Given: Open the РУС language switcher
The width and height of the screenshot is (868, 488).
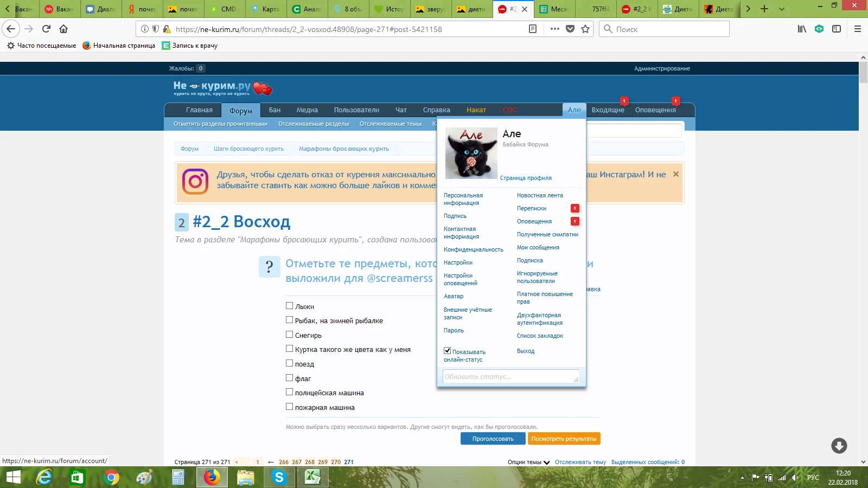Looking at the screenshot, I should (813, 478).
